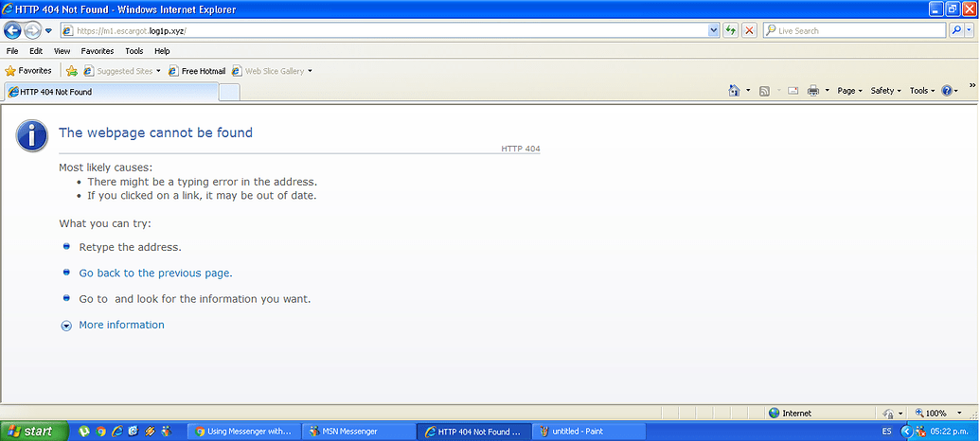Image resolution: width=980 pixels, height=441 pixels.
Task: Expand the Home button dropdown arrow
Action: point(748,91)
